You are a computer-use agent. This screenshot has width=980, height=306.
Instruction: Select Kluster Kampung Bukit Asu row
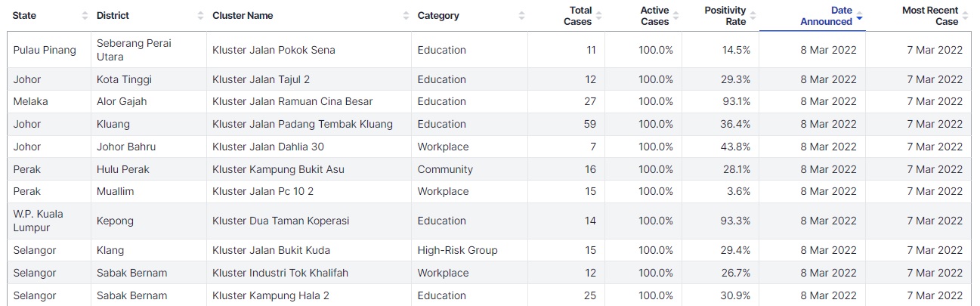click(x=278, y=169)
